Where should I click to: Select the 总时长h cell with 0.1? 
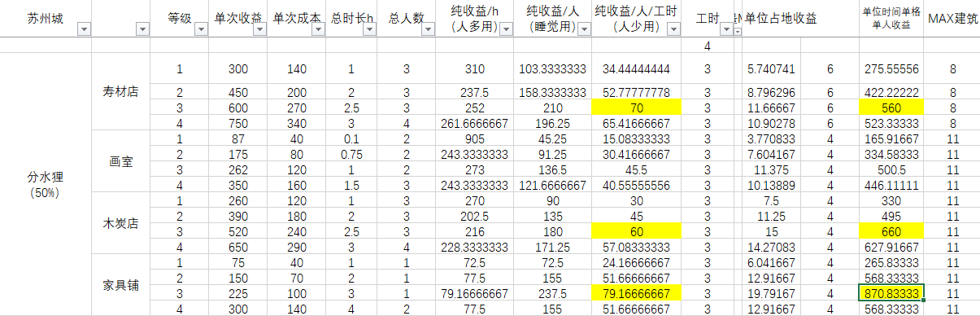pos(351,138)
